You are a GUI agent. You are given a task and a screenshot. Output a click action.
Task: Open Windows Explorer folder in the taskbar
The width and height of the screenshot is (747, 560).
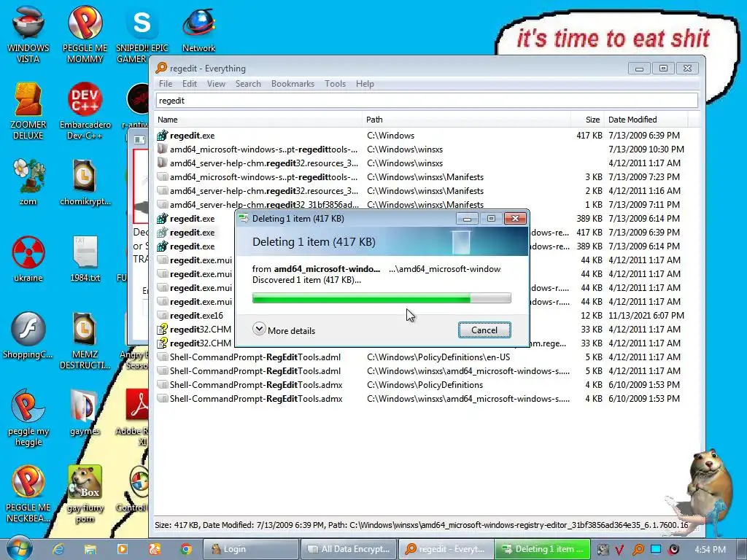[x=90, y=549]
